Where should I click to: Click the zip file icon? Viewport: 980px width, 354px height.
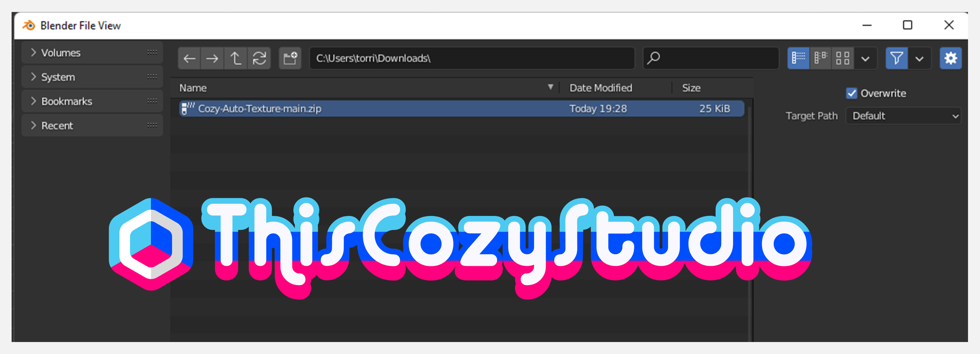click(187, 108)
